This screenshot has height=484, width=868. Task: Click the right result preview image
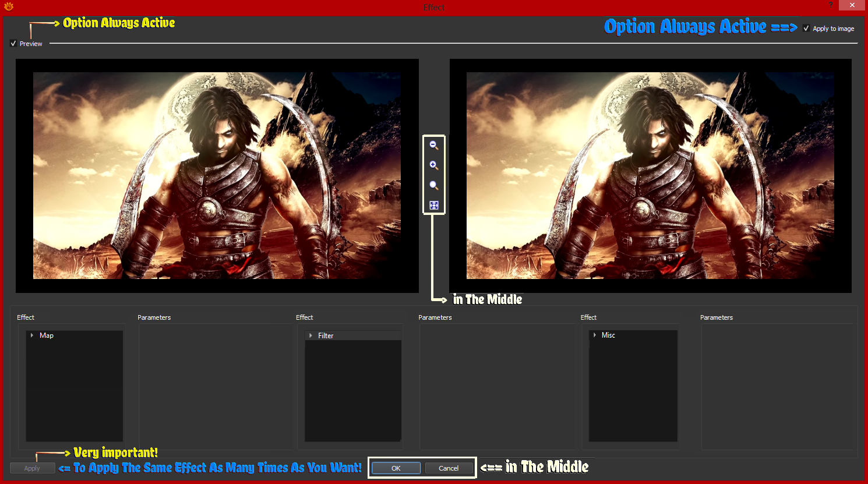point(650,175)
